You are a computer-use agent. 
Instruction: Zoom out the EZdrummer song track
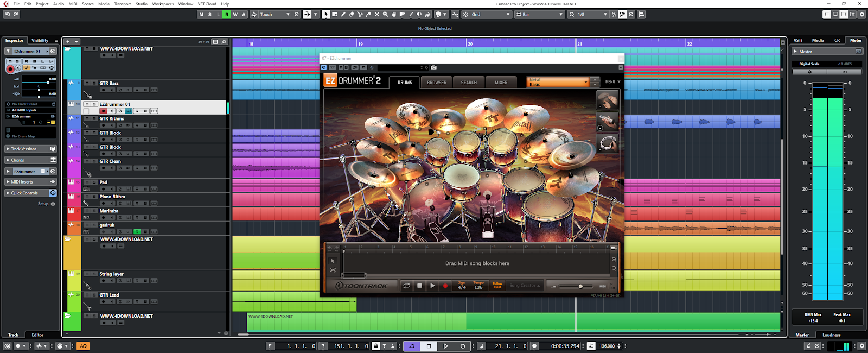click(x=614, y=268)
